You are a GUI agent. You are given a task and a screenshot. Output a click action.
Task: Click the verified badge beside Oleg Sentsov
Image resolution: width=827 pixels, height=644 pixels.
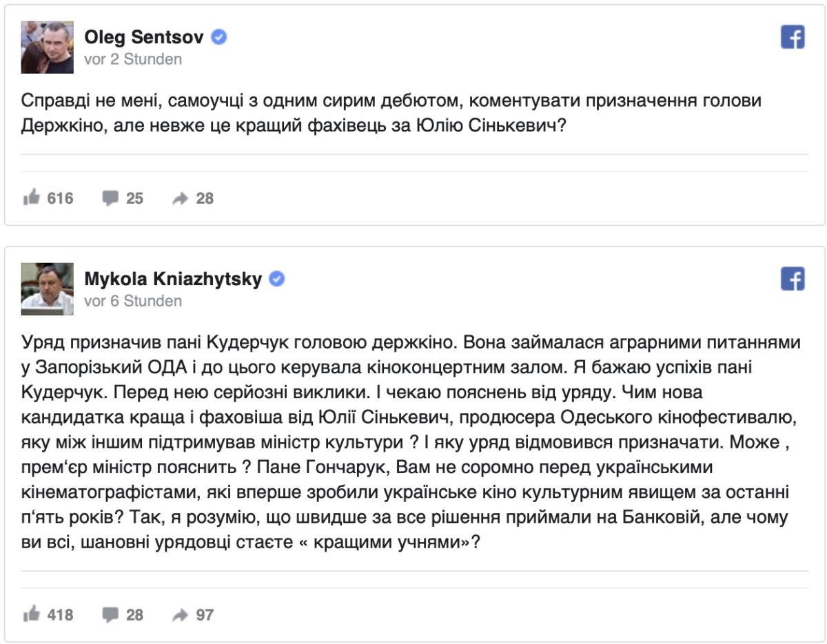pyautogui.click(x=219, y=37)
